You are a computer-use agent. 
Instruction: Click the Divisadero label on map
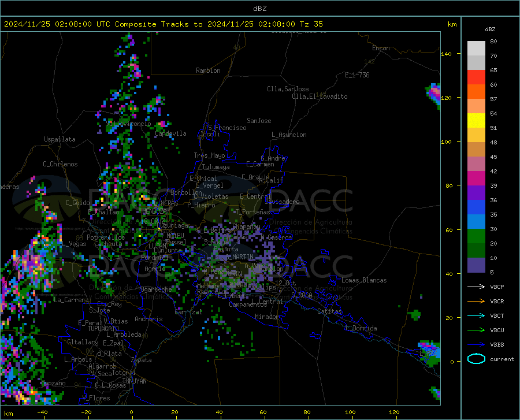[282, 202]
